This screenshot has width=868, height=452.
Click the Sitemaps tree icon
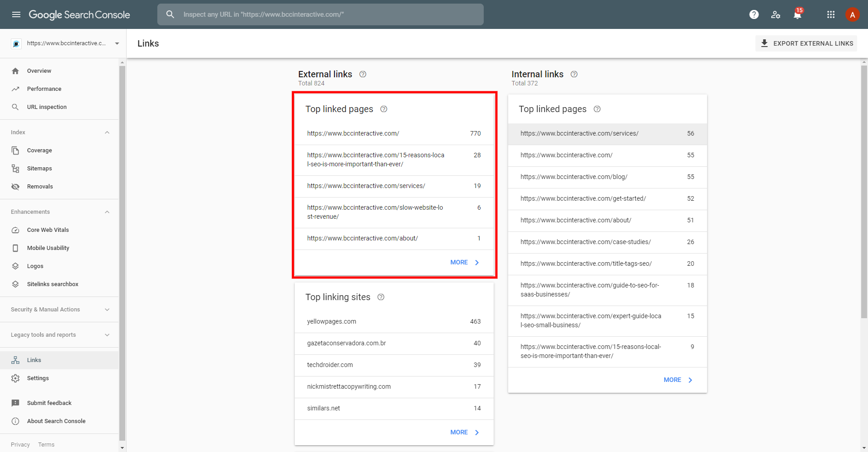pyautogui.click(x=15, y=169)
